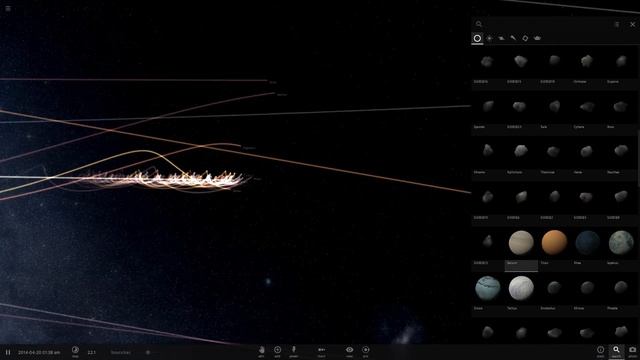Image resolution: width=640 pixels, height=360 pixels.
Task: Click the time speed value in the bottom bar
Action: 92,352
